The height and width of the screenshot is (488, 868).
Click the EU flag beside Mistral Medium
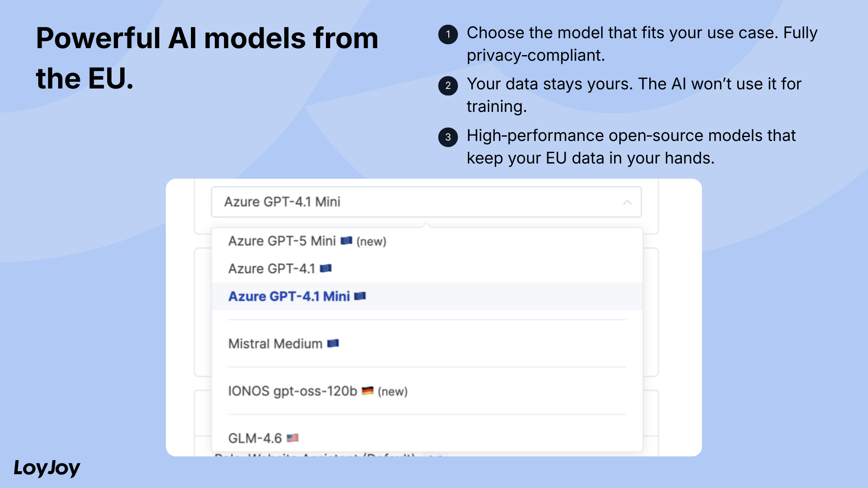tap(333, 344)
